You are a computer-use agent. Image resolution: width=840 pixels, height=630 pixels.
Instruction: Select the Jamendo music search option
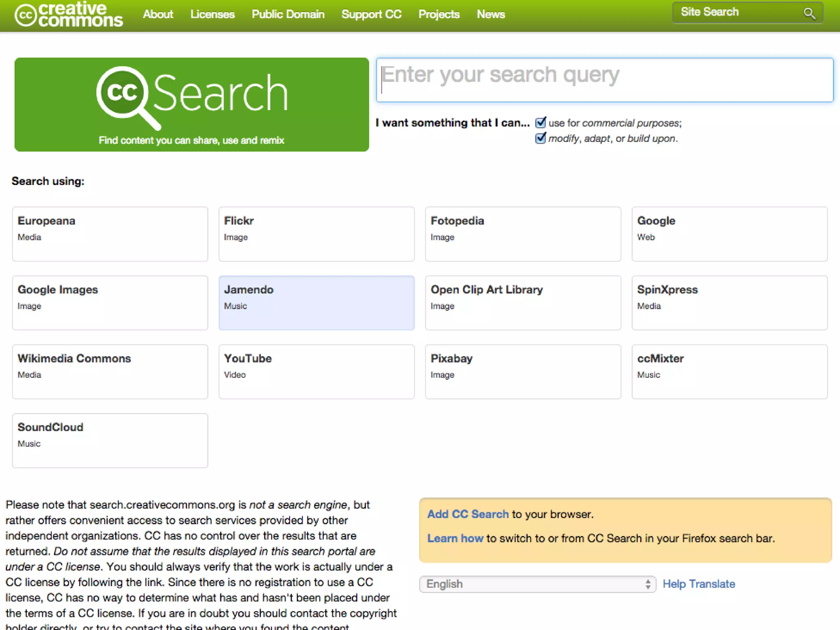click(316, 303)
